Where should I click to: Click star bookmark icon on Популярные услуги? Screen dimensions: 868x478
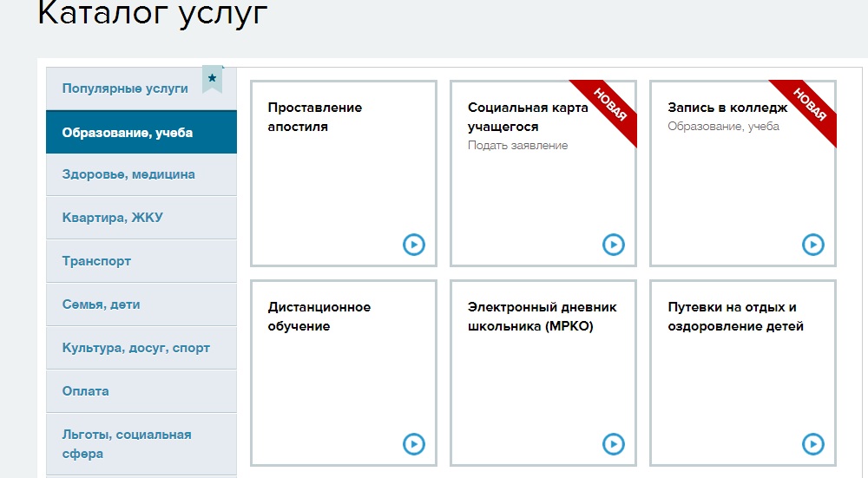213,79
